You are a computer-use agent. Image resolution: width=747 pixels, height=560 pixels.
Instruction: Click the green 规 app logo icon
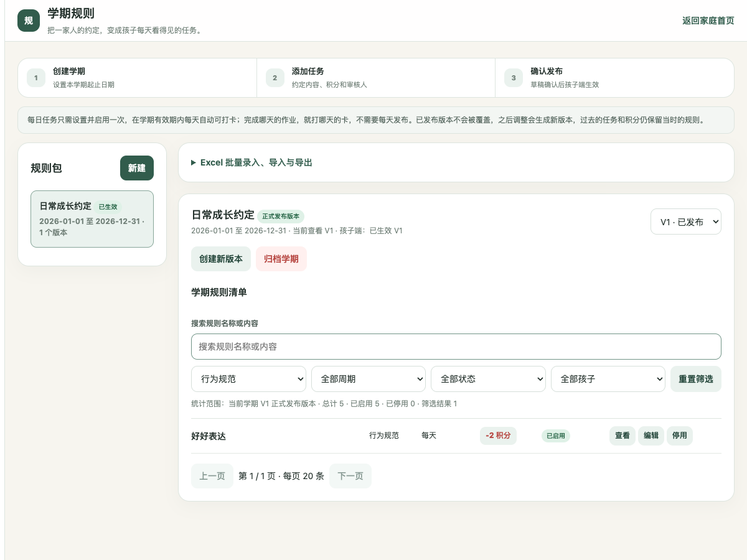(x=29, y=21)
